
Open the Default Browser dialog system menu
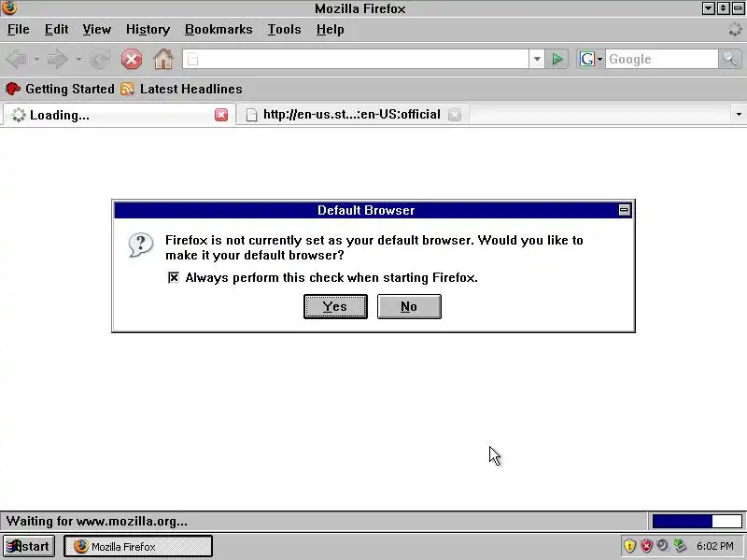(x=624, y=210)
